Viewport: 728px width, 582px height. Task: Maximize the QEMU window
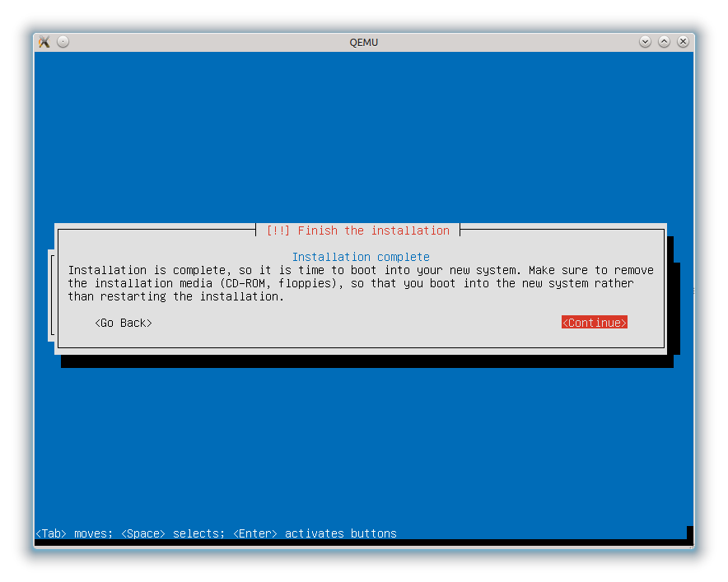point(664,42)
